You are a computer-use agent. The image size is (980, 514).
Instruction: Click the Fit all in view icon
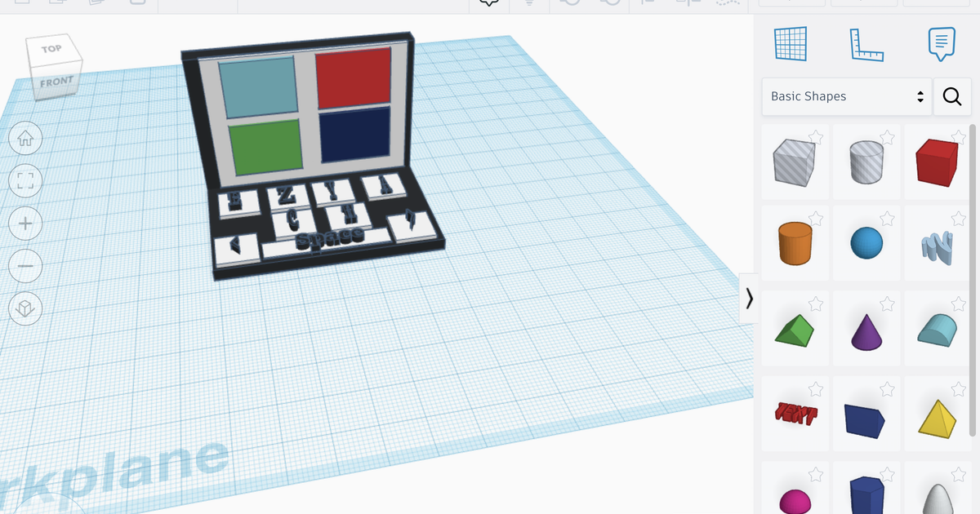25,181
